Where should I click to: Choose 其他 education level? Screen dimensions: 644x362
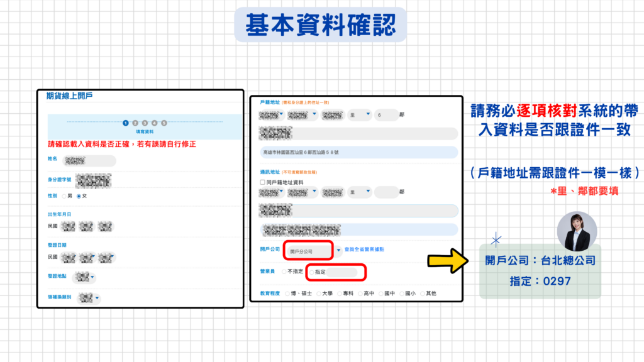422,293
